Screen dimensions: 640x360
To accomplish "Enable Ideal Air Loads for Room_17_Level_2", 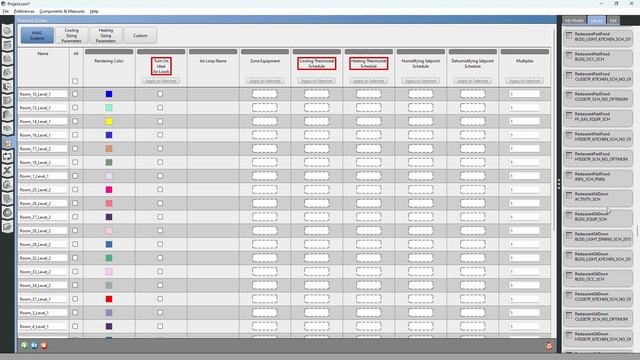I will [160, 149].
